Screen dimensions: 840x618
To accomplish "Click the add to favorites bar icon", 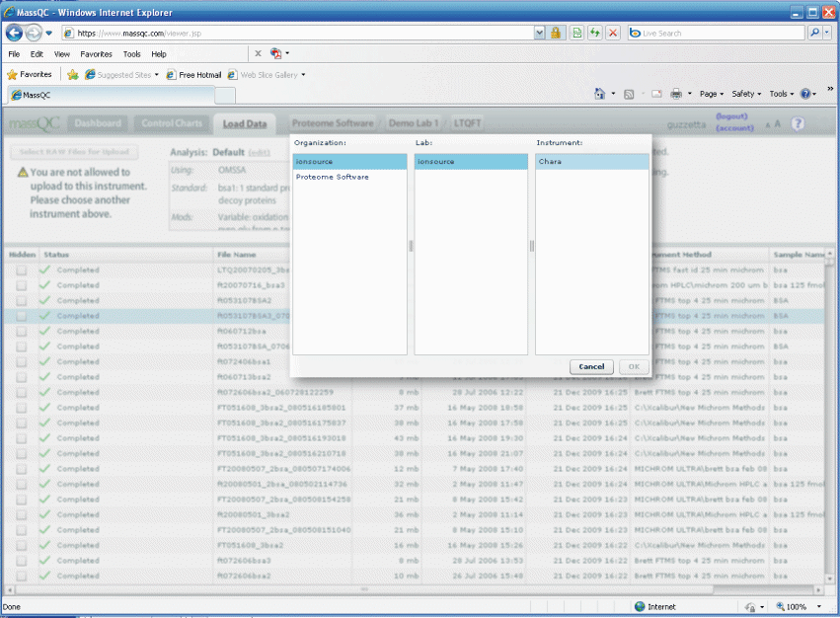I will (73, 74).
